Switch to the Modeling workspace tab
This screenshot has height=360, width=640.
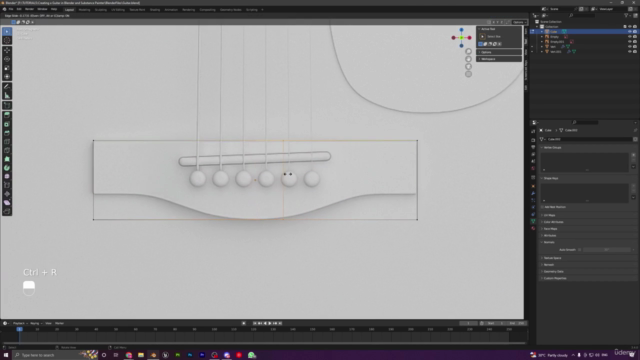pyautogui.click(x=84, y=9)
